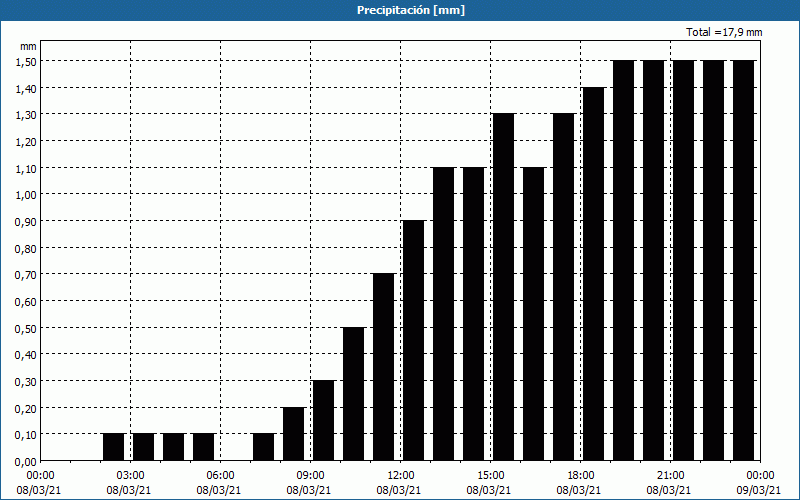Select the 12:00 time label on x-axis
Image resolution: width=800 pixels, height=500 pixels.
point(401,476)
